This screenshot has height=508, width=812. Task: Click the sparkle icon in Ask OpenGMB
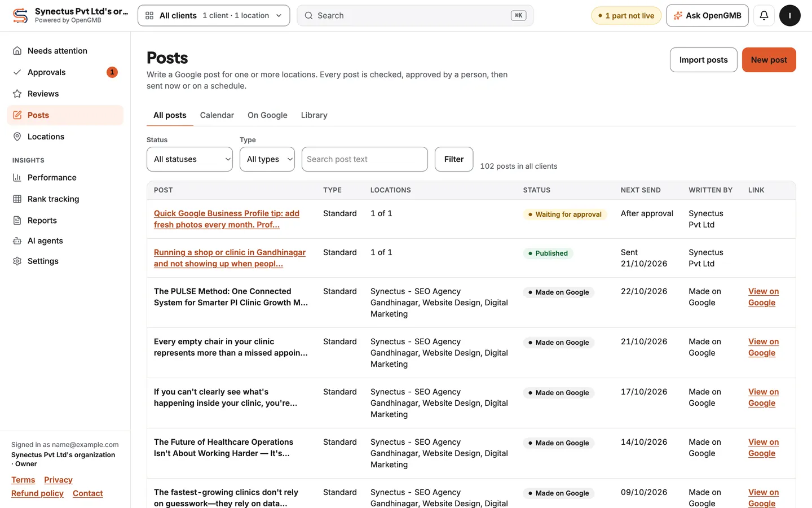(678, 16)
